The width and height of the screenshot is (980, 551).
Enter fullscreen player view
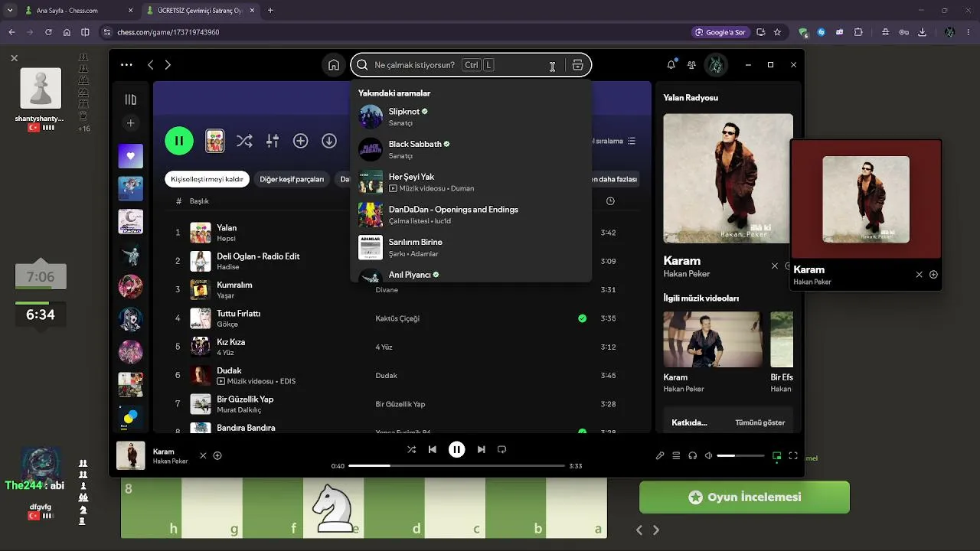[x=793, y=456]
